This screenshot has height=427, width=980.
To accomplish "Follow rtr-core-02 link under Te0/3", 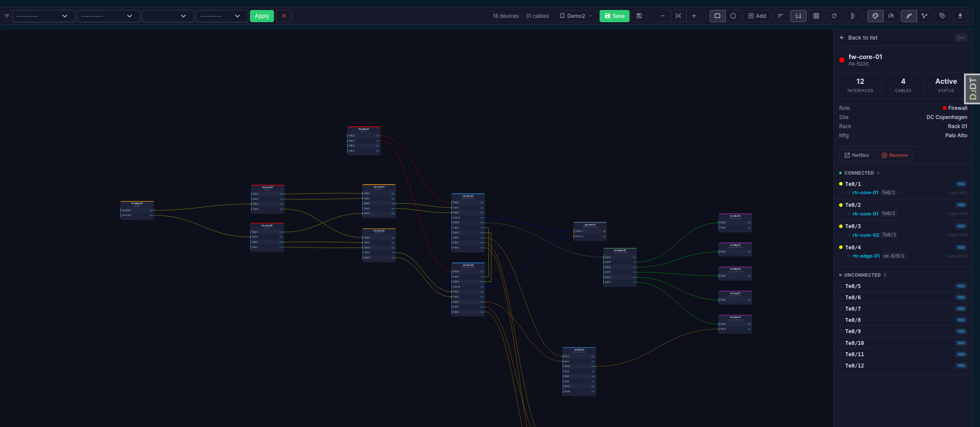I will click(866, 235).
